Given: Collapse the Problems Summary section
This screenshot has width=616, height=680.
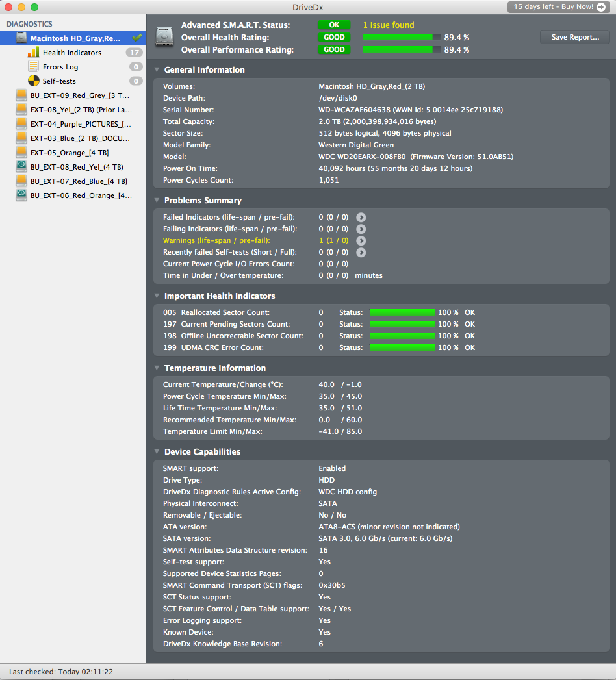Looking at the screenshot, I should [157, 200].
